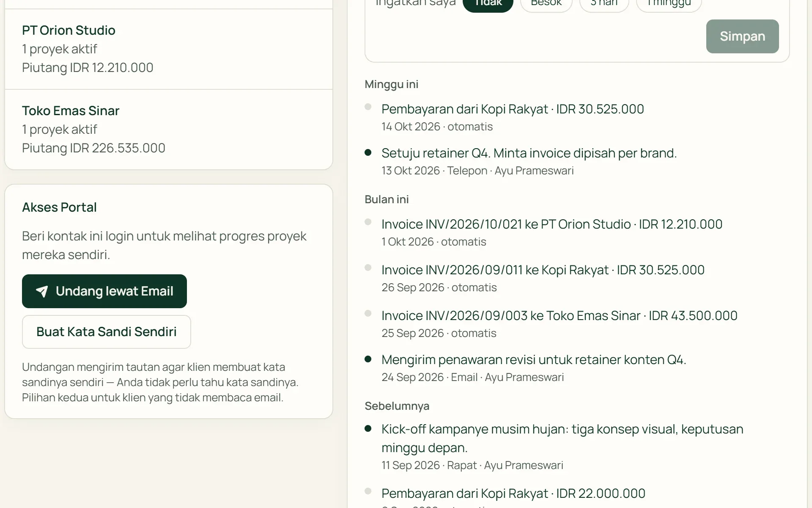Open the Toko Emas Sinar client row

pyautogui.click(x=169, y=130)
